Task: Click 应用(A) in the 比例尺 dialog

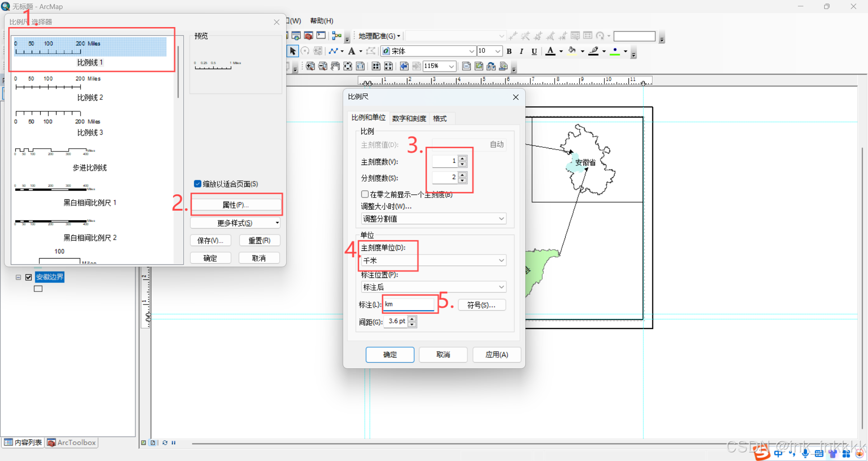Action: coord(497,355)
